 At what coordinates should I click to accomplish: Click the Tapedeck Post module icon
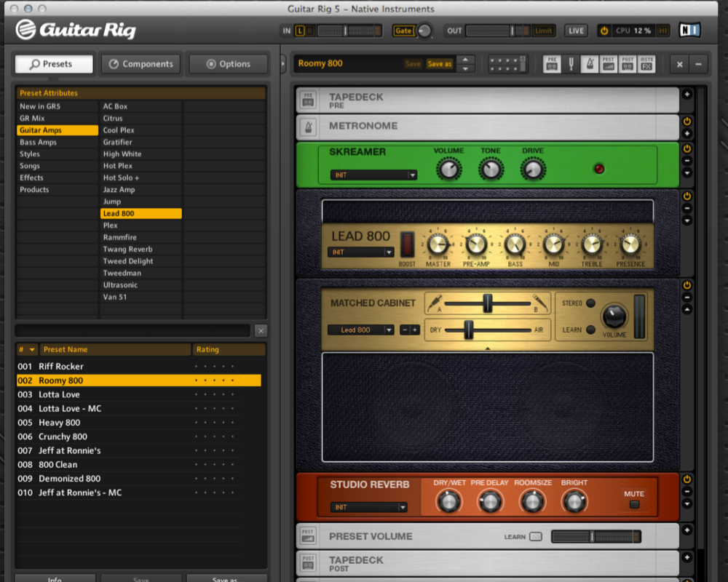(308, 562)
